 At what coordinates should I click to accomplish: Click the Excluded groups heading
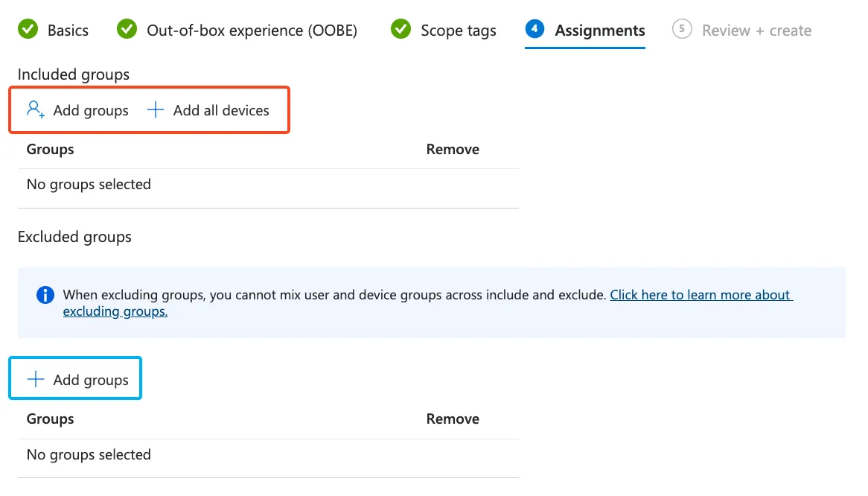[x=74, y=237]
